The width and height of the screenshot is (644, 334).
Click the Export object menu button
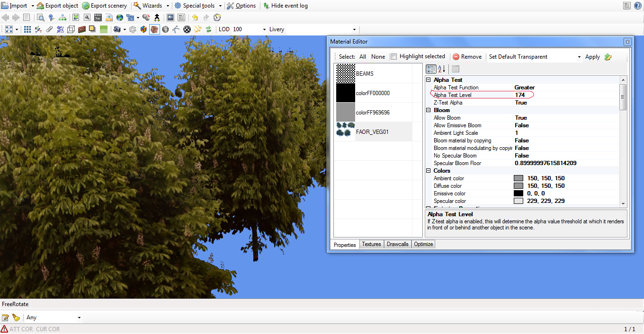coord(57,6)
